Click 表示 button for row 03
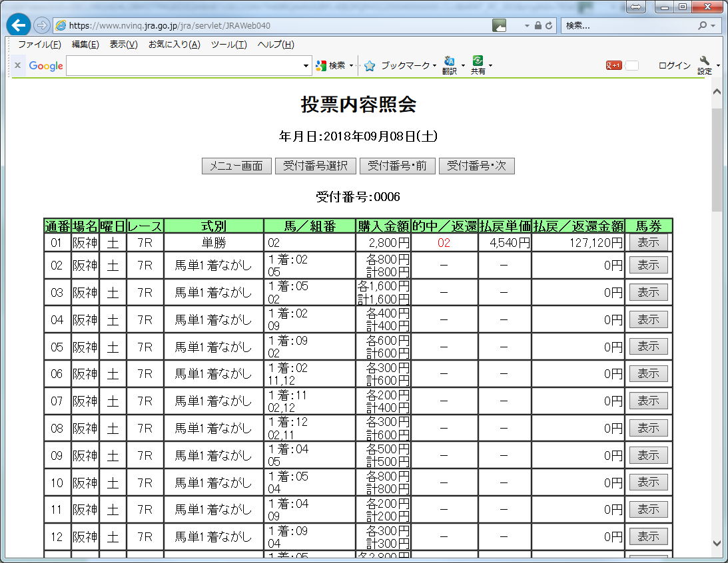The height and width of the screenshot is (563, 728). click(649, 292)
